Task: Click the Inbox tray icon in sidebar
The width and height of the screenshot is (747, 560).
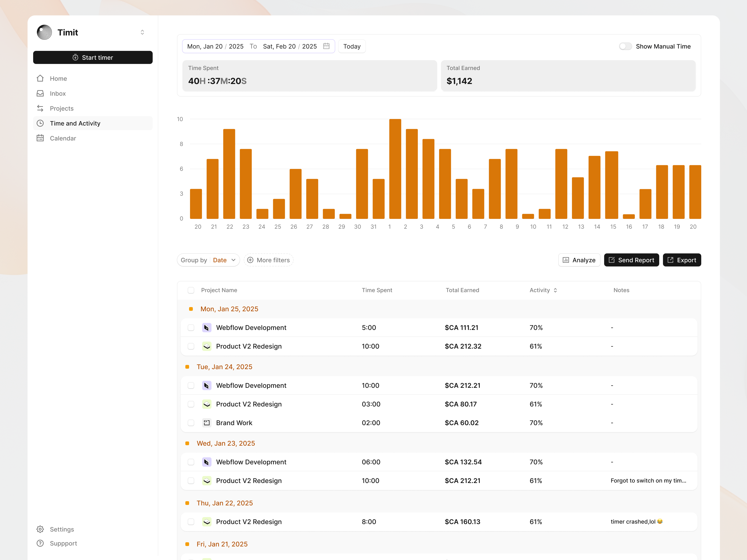Action: click(x=40, y=94)
